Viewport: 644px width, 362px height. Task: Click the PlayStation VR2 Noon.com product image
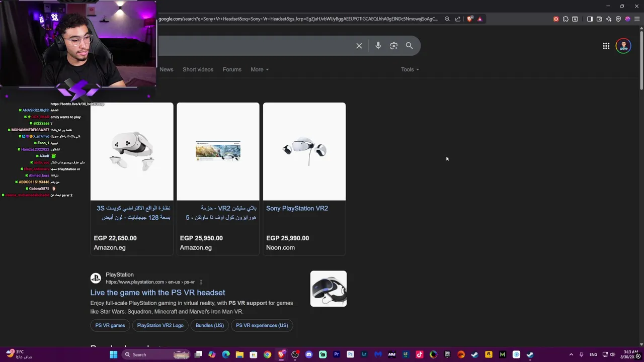[x=304, y=151]
